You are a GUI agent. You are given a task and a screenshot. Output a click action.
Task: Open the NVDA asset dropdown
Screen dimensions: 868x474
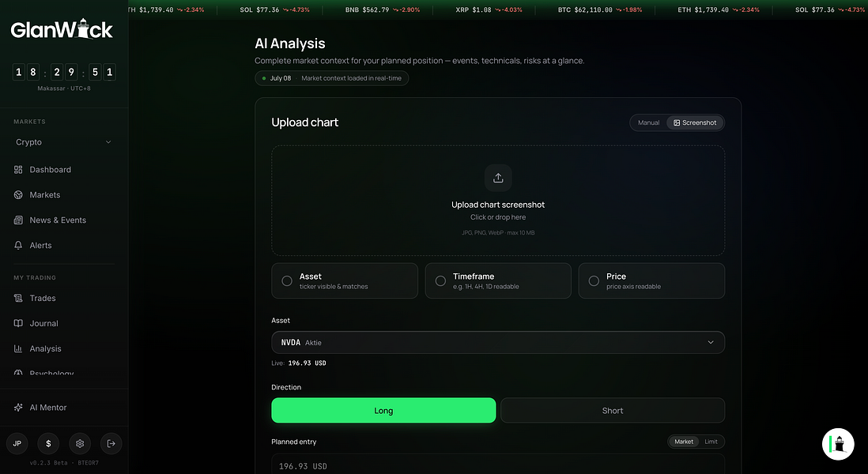[498, 342]
